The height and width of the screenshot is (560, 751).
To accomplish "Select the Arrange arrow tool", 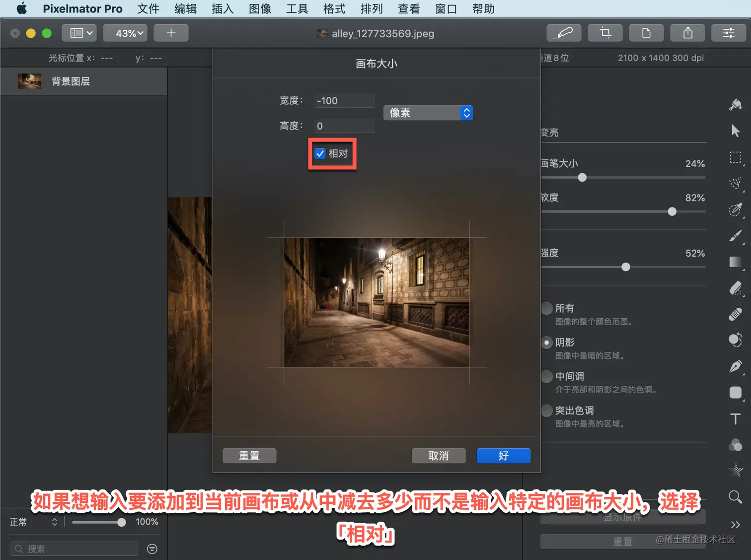I will [736, 131].
